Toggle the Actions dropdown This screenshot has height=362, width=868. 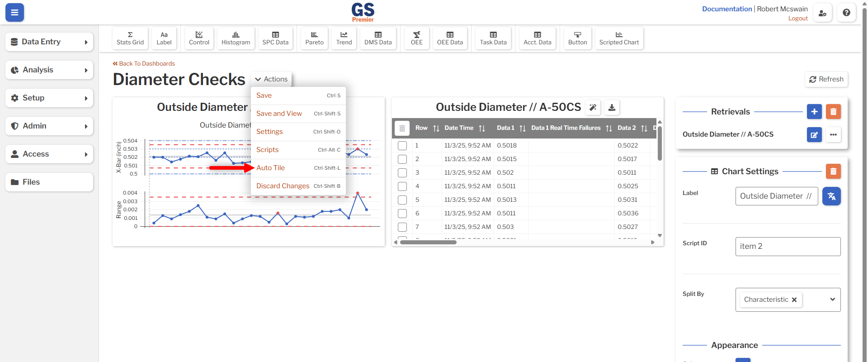pyautogui.click(x=271, y=79)
